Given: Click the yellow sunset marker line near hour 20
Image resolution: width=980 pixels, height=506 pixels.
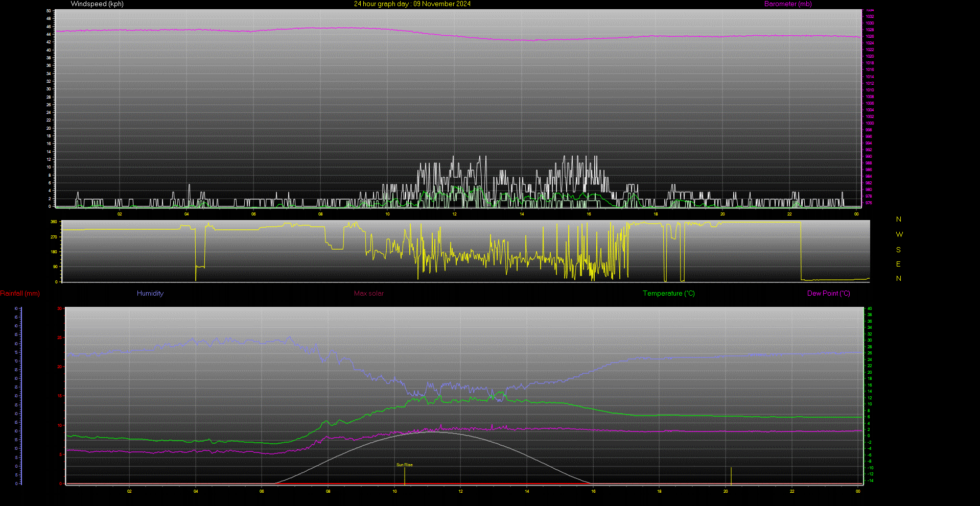Looking at the screenshot, I should pos(731,475).
